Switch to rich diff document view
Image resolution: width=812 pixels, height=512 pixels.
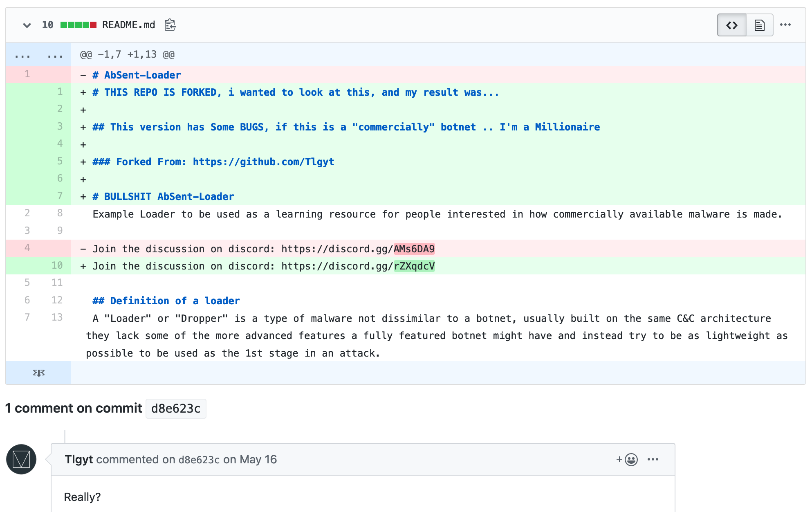(x=759, y=25)
